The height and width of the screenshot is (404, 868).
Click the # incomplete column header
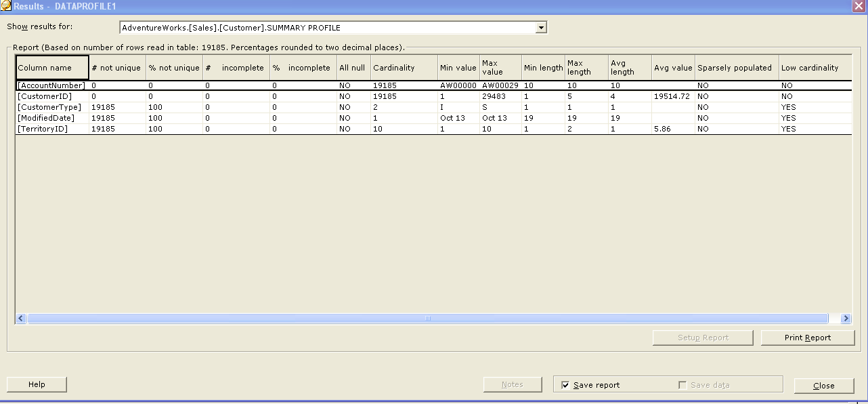click(236, 68)
